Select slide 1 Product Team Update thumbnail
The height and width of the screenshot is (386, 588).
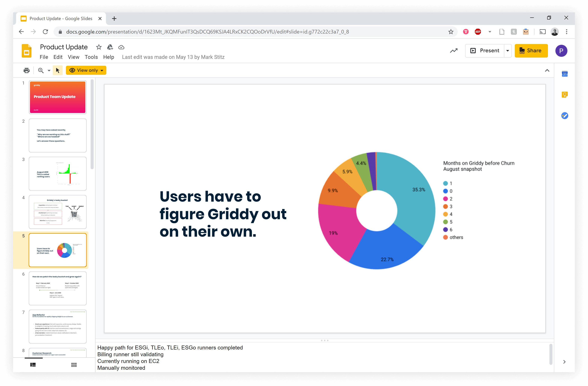coord(57,97)
